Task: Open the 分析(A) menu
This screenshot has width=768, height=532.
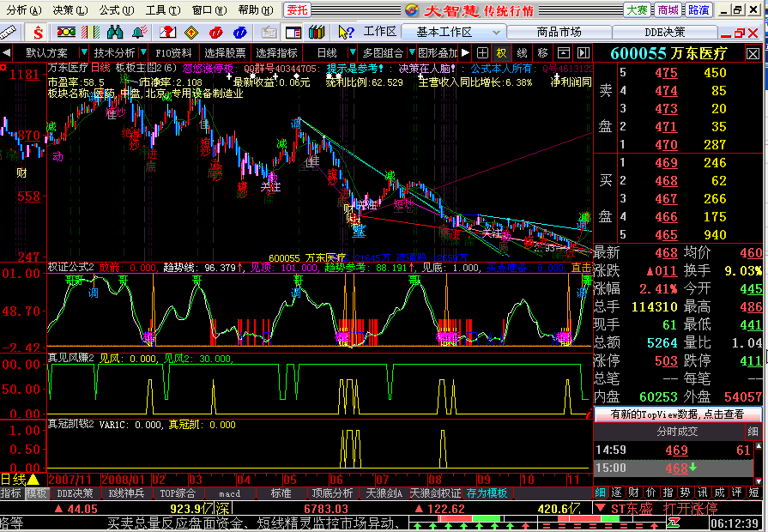Action: click(x=24, y=9)
